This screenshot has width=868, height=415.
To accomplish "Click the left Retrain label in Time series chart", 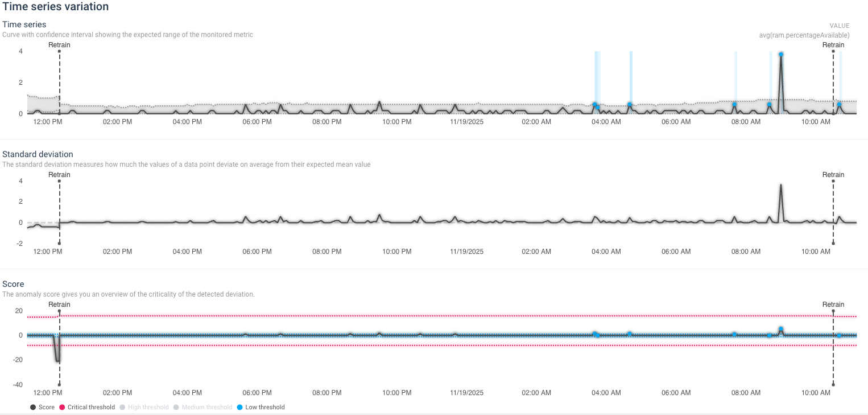I will [x=59, y=45].
